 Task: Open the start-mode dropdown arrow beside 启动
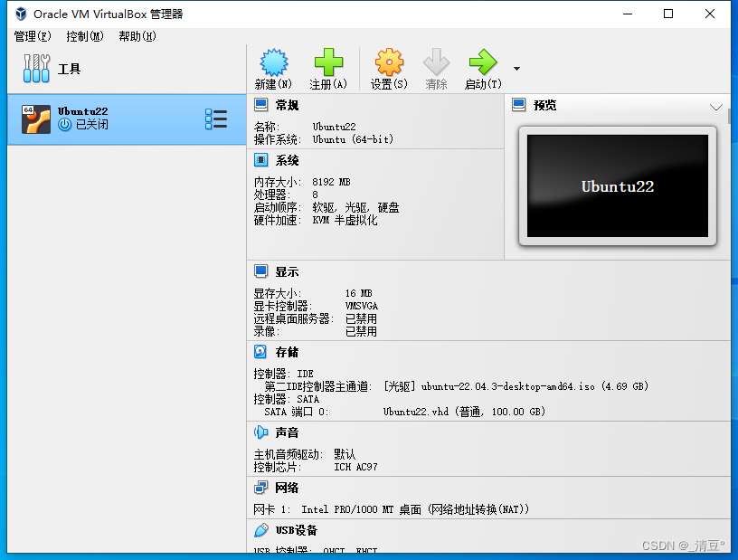pyautogui.click(x=516, y=69)
